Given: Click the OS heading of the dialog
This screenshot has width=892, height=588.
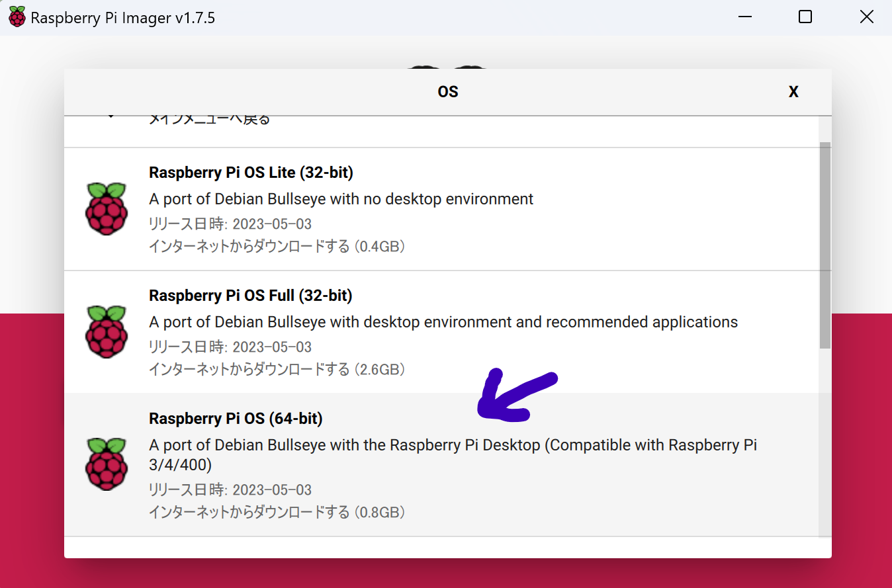Looking at the screenshot, I should (447, 91).
